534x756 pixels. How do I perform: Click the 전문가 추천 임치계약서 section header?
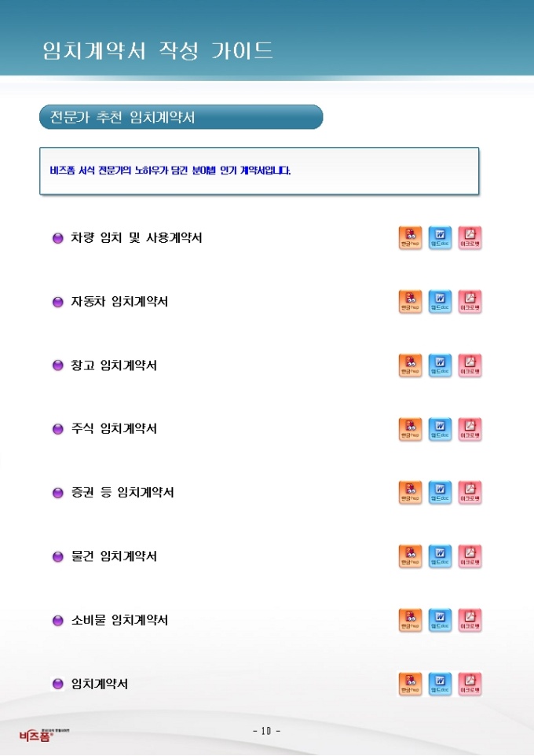(x=181, y=117)
